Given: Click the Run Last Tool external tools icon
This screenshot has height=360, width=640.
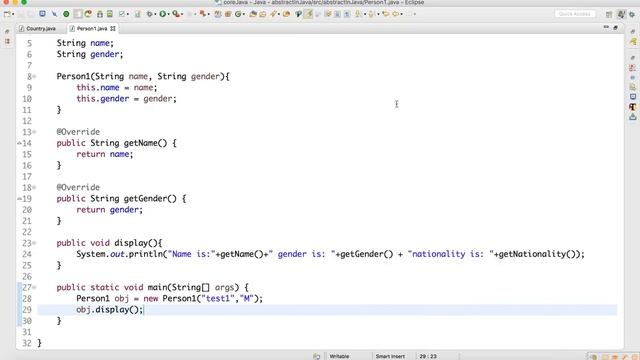Looking at the screenshot, I should 176,14.
